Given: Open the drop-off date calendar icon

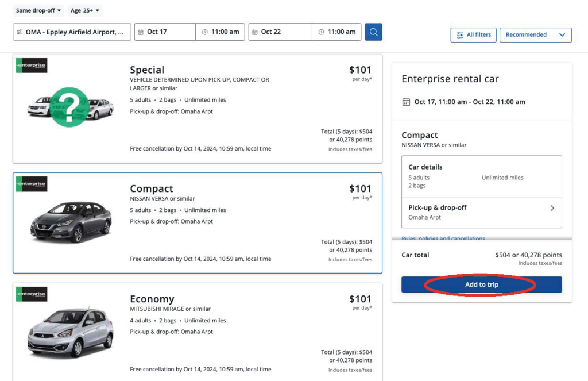Looking at the screenshot, I should tap(254, 32).
